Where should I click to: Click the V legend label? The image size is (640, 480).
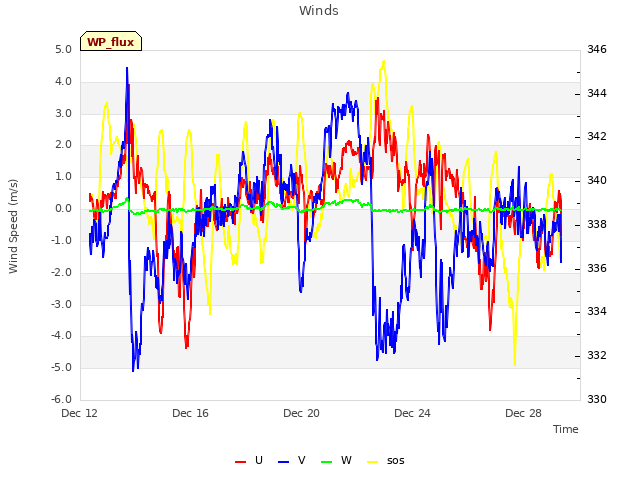pos(302,460)
